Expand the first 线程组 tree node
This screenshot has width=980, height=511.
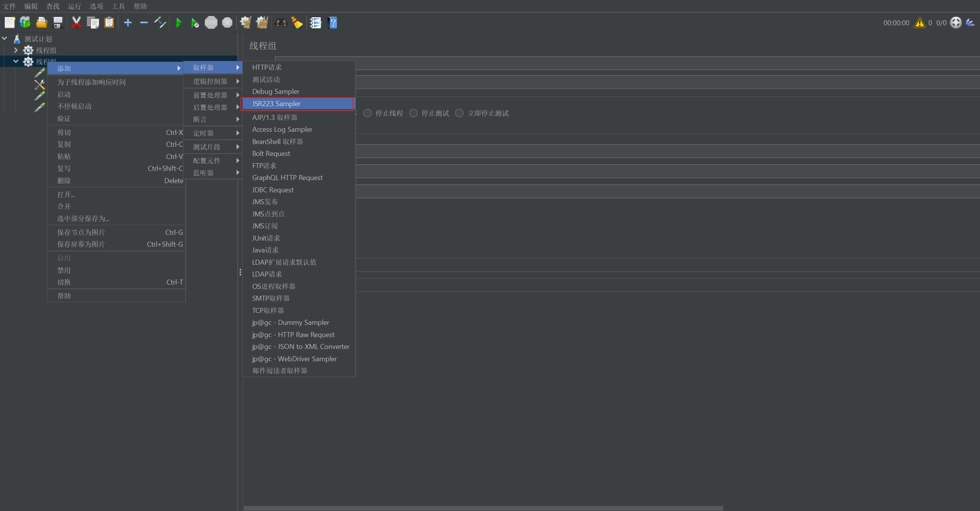coord(16,50)
